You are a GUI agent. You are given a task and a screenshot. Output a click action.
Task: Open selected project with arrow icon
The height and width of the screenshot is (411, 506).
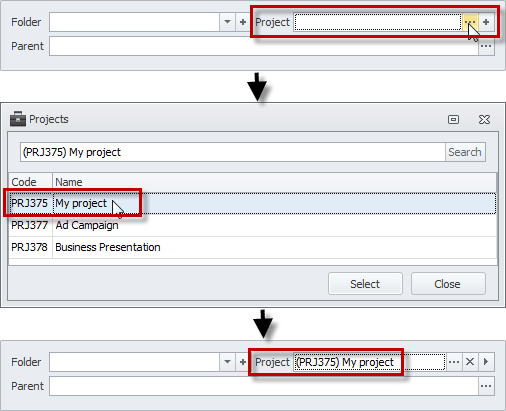pos(486,362)
